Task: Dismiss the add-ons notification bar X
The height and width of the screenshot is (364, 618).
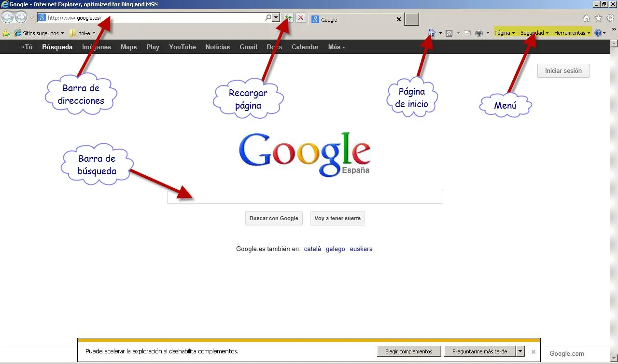Action: coord(534,352)
